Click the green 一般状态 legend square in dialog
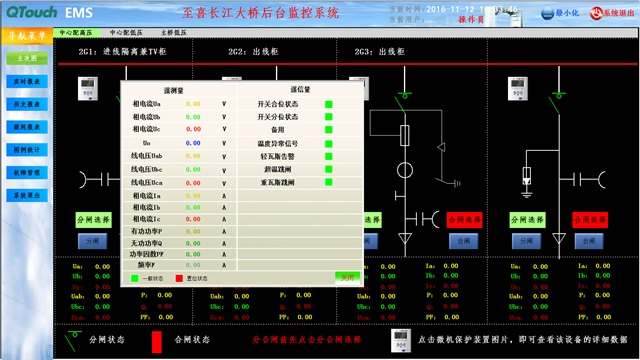Screen dimensions: 640x360 [x=134, y=278]
